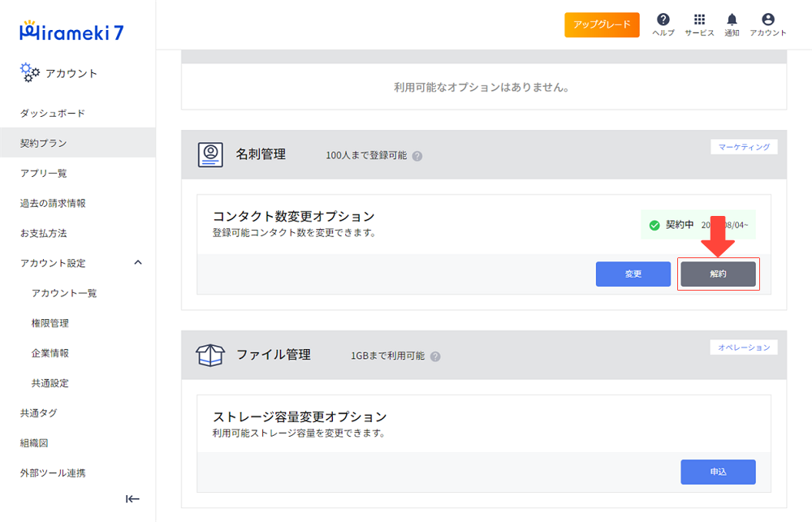Click the ファイル管理 section heading text
This screenshot has width=812, height=522.
(x=274, y=355)
